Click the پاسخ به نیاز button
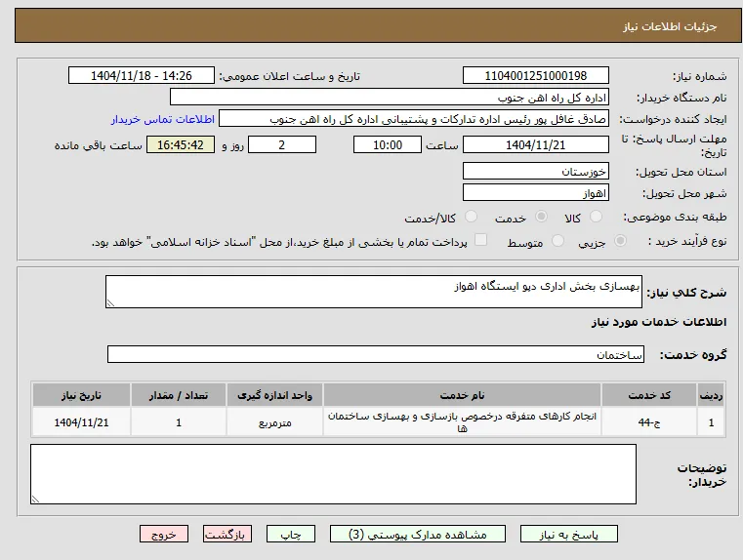This screenshot has width=743, height=560. click(x=568, y=534)
